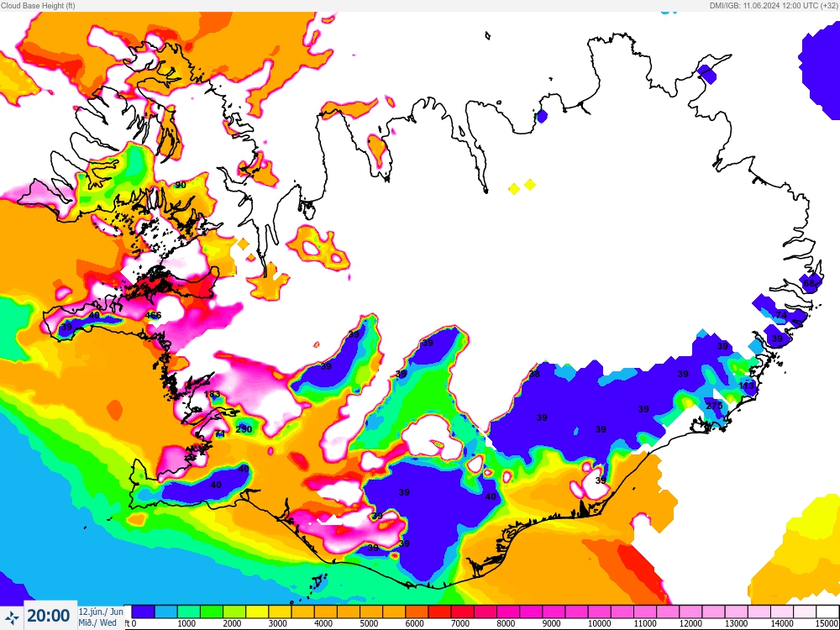
Task: Pick the light blue legend swatch just below 1000
Action: click(165, 612)
